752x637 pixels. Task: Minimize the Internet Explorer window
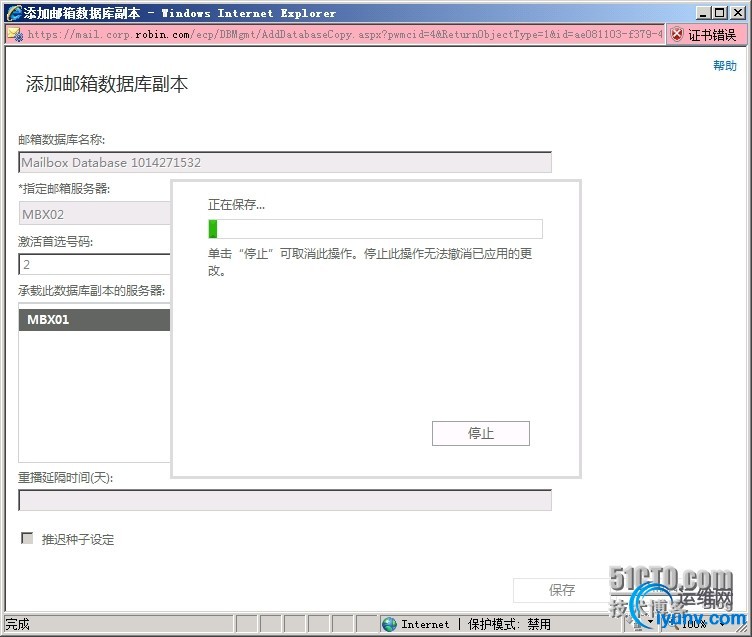click(703, 13)
